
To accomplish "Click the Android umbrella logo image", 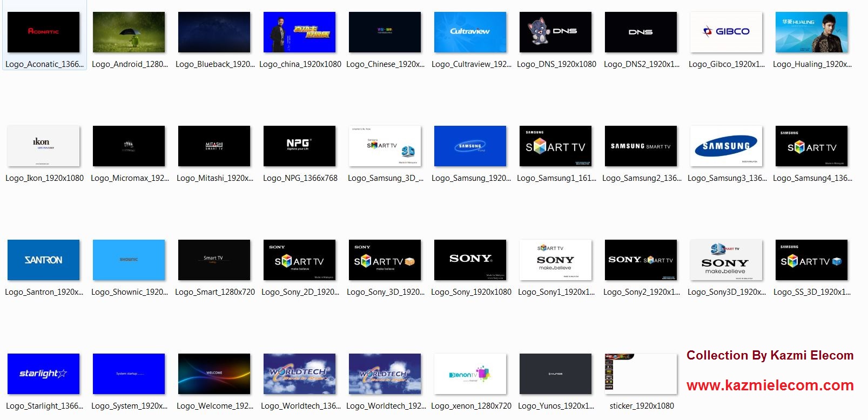I will click(129, 32).
